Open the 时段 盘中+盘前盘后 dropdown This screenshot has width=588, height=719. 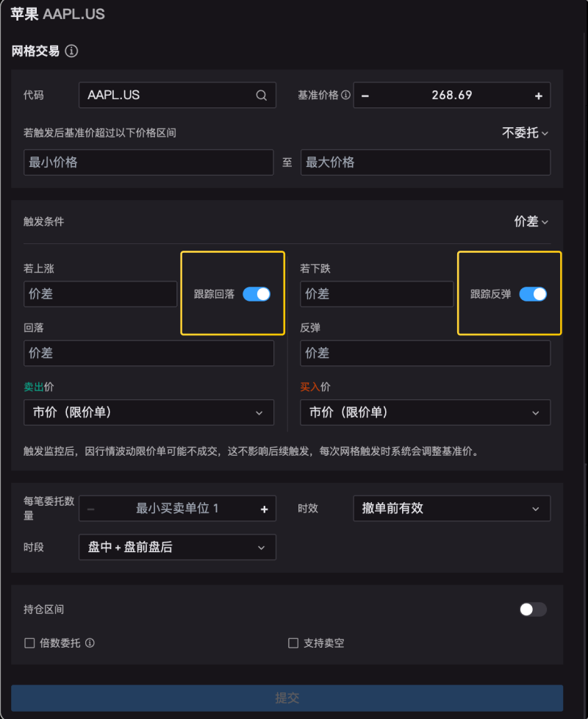coord(177,547)
